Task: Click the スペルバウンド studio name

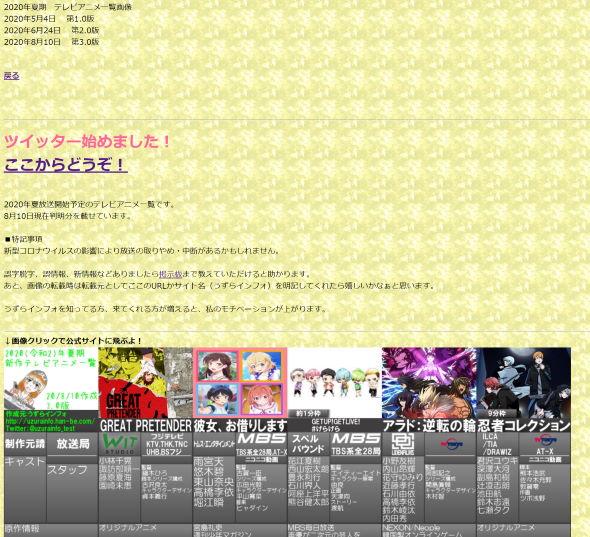Action: (x=309, y=444)
